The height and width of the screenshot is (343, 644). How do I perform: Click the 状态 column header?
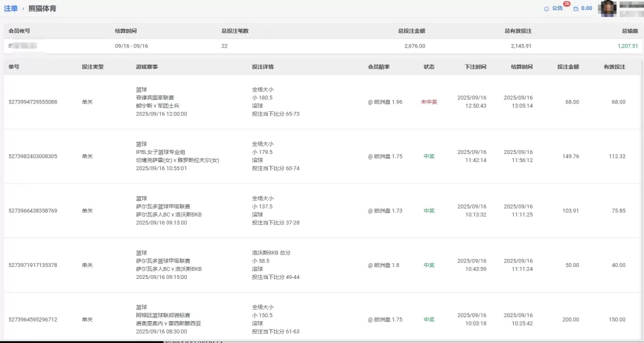[429, 67]
